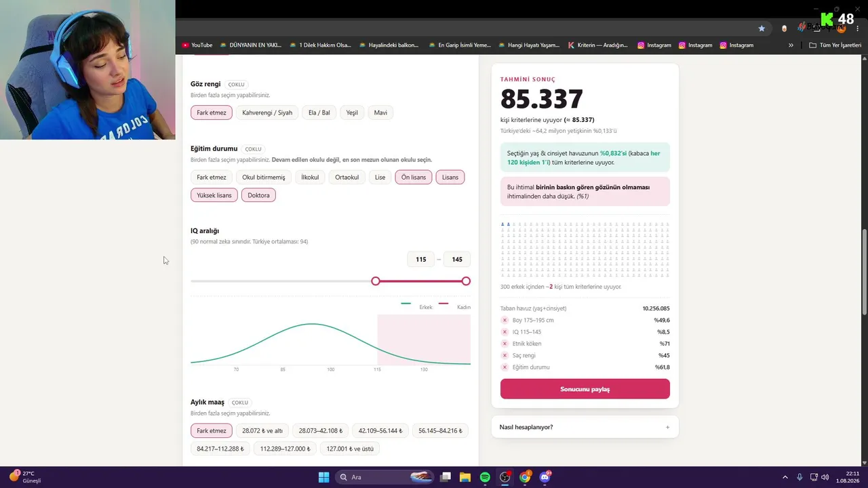Image resolution: width=868 pixels, height=488 pixels.
Task: Open the DÜNYANIN EN YAKI... bookmark
Action: coord(250,45)
